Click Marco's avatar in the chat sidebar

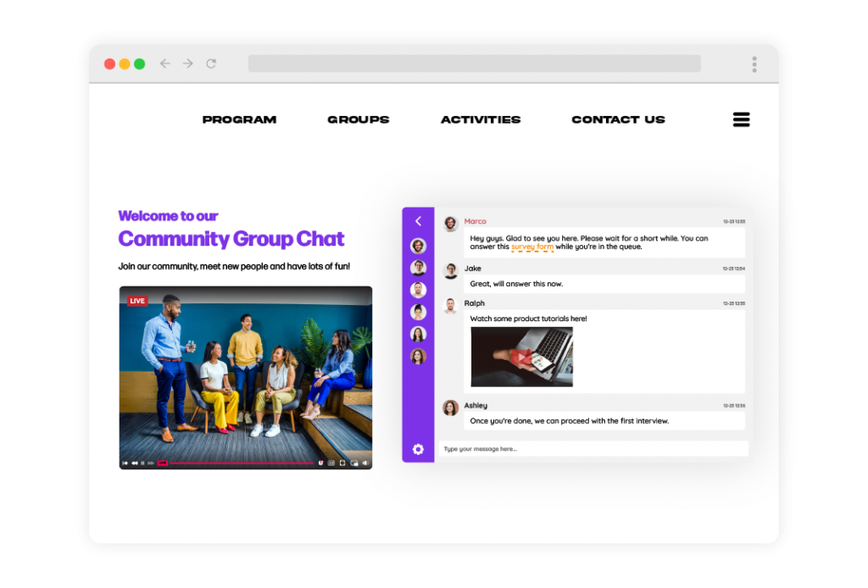(418, 245)
